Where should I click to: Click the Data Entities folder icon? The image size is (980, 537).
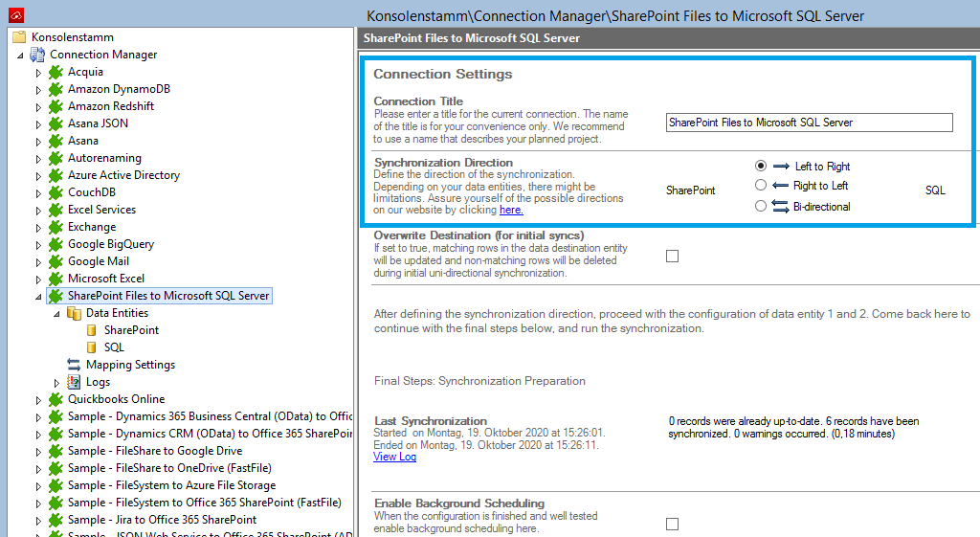(x=74, y=313)
